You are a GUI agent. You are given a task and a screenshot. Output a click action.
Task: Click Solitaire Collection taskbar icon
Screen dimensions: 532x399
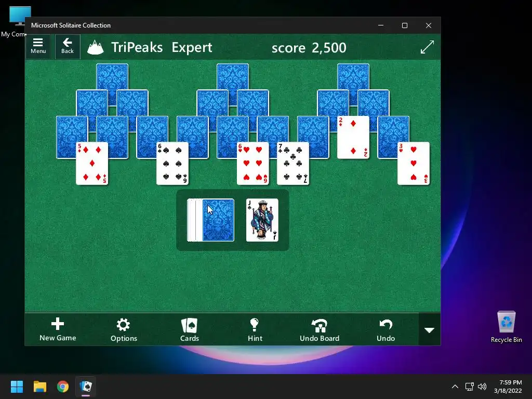click(x=86, y=387)
